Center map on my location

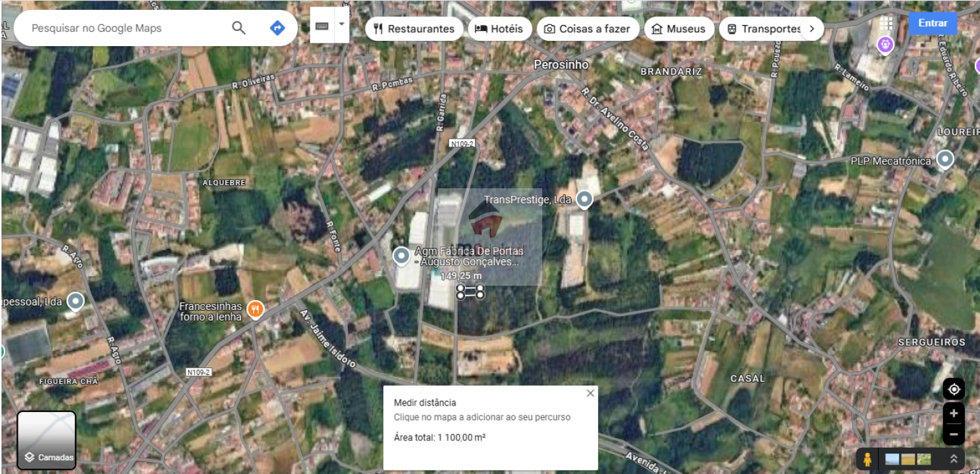tap(954, 390)
